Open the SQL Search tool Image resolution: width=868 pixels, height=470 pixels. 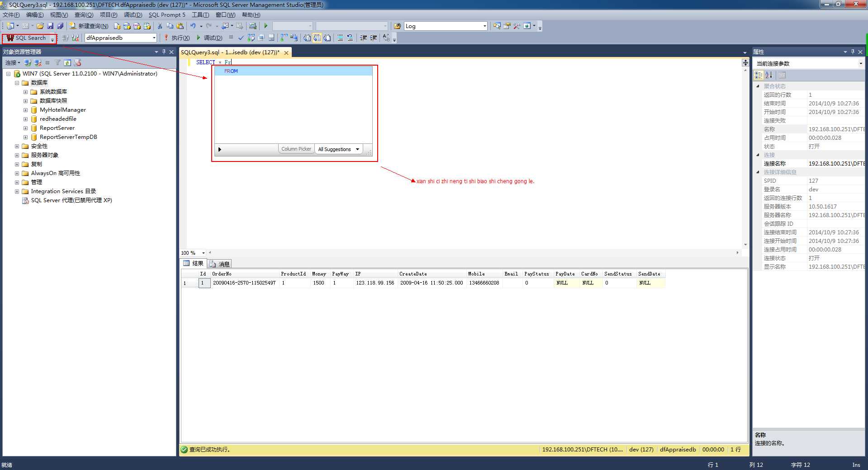(27, 38)
